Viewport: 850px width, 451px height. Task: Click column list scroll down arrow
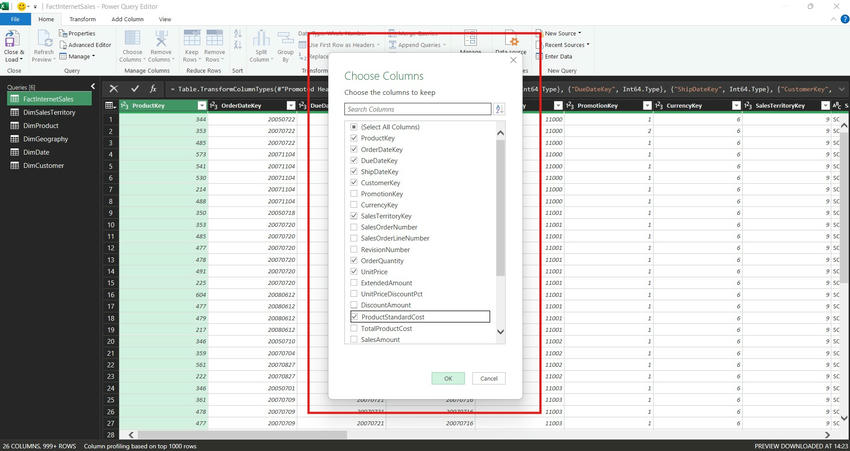point(500,332)
